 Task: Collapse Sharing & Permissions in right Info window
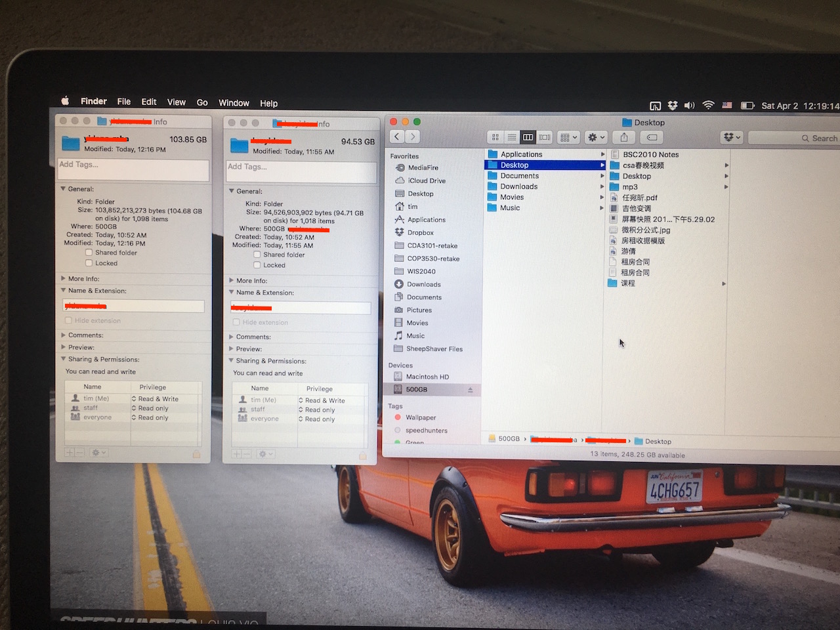click(x=232, y=361)
